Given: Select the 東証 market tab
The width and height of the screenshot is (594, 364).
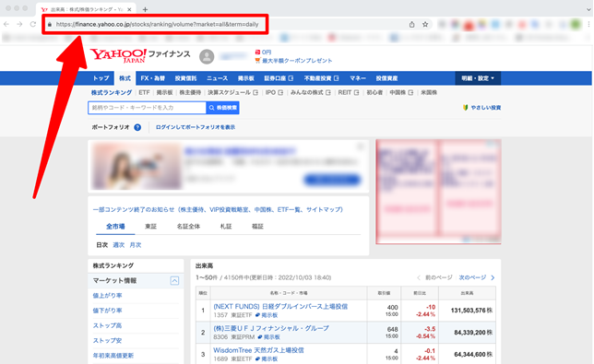Looking at the screenshot, I should (x=150, y=227).
